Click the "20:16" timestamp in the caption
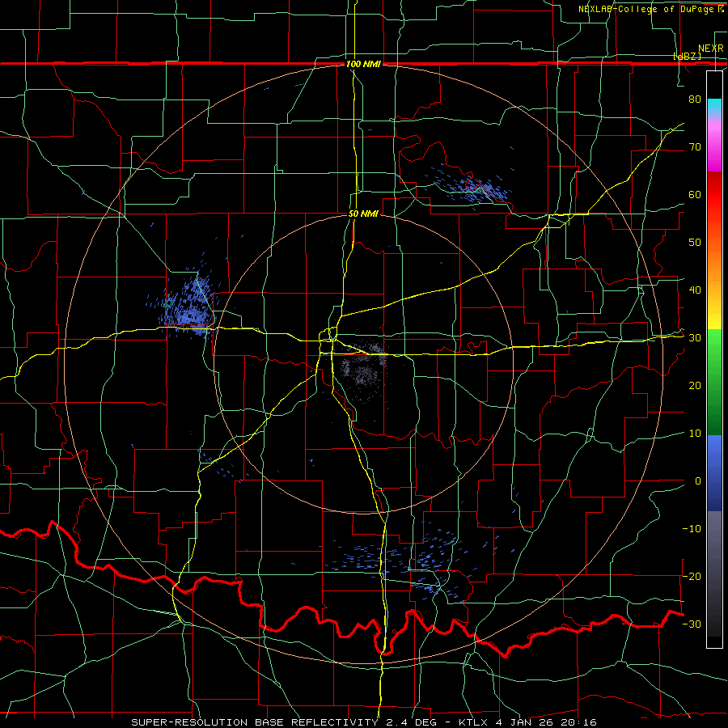728x728 pixels. click(x=580, y=722)
